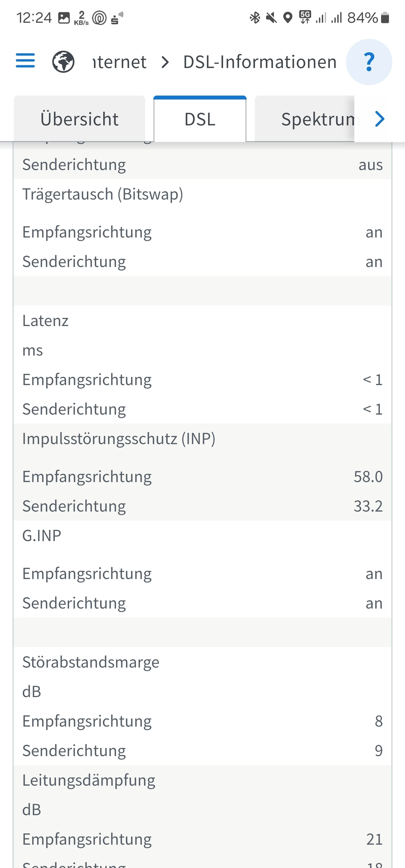Viewport: 405px width, 868px height.
Task: Open the Spektrum tab
Action: coord(317,119)
